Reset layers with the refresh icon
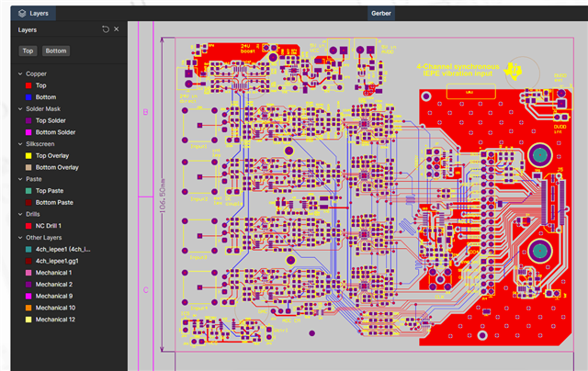The image size is (588, 371). pyautogui.click(x=106, y=29)
